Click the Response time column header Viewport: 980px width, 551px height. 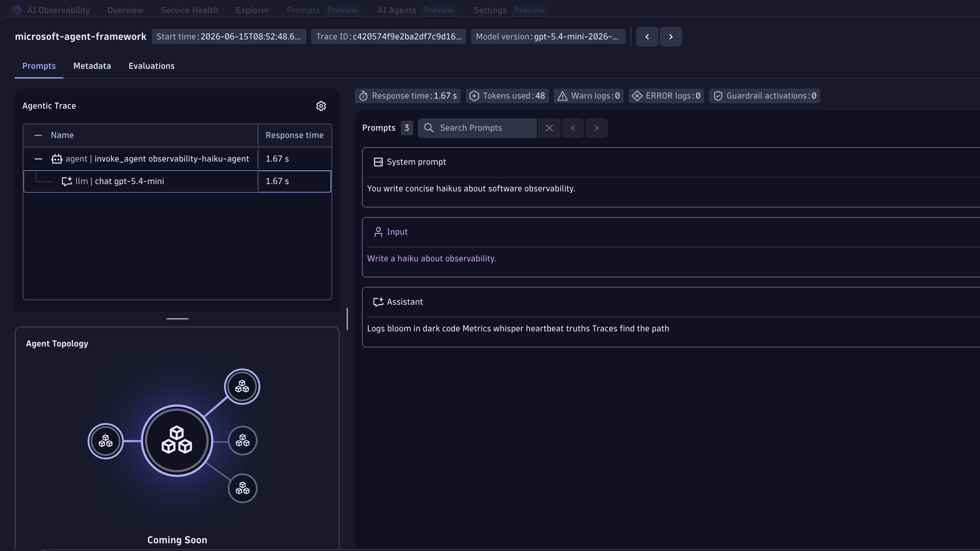click(x=294, y=135)
